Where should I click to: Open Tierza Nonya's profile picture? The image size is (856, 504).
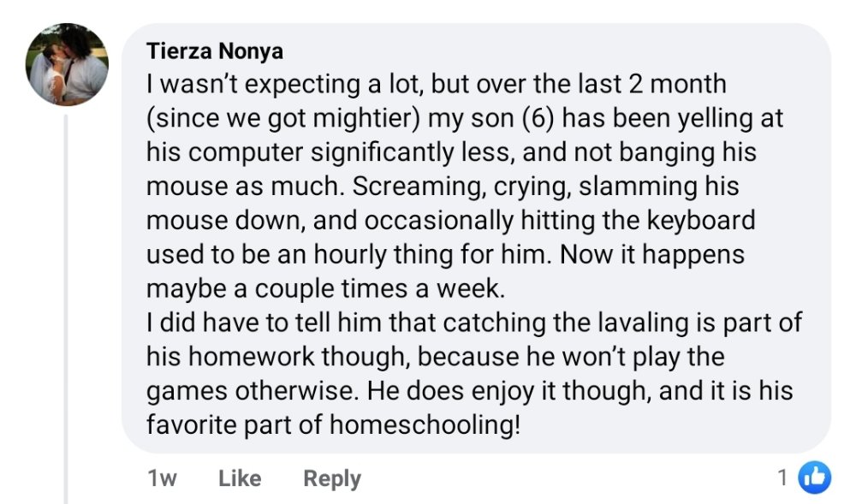click(68, 65)
